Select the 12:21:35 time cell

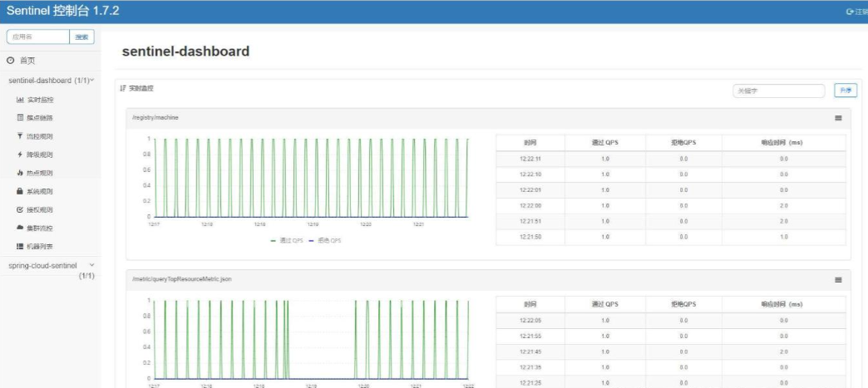click(x=530, y=367)
